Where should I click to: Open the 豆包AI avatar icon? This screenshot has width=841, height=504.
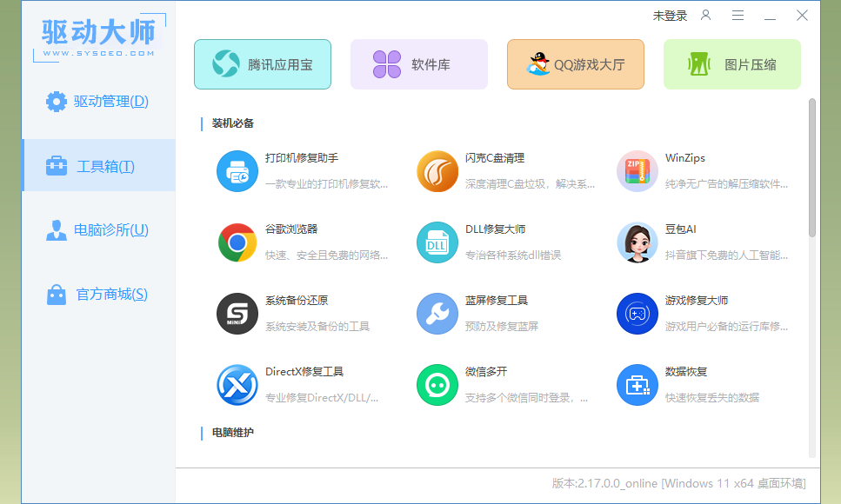[637, 242]
